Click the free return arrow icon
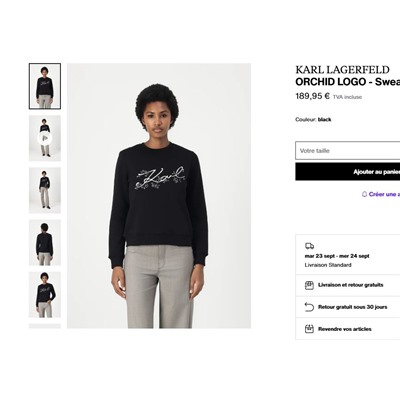 tap(309, 307)
